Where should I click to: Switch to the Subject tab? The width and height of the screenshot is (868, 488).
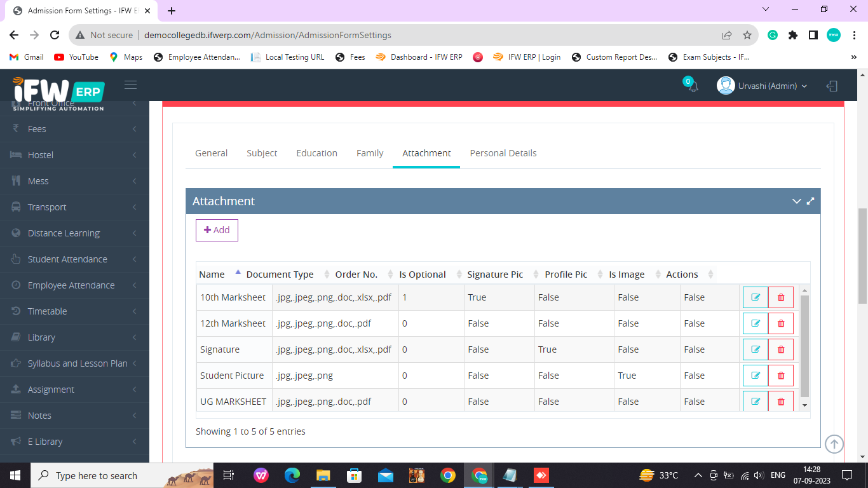click(x=262, y=153)
